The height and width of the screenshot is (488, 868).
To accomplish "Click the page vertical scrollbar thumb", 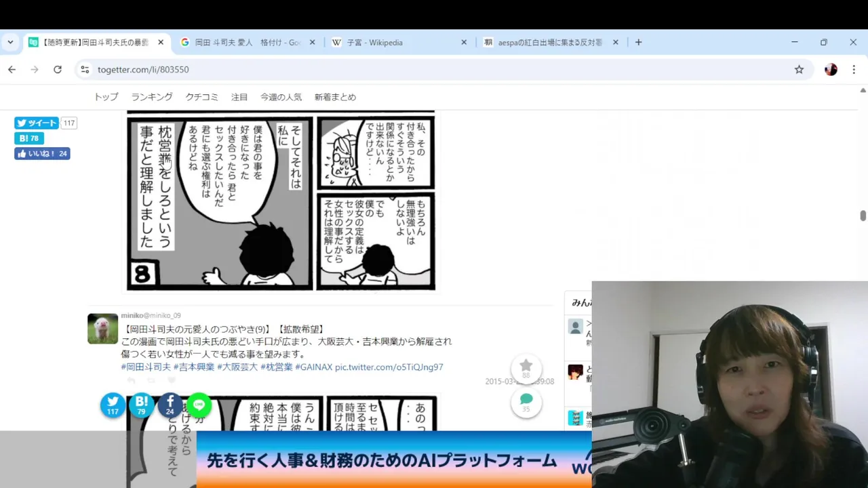I will (x=863, y=216).
